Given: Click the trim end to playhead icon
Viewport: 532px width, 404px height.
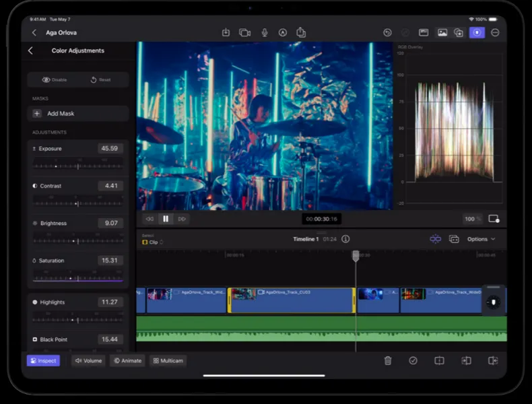Looking at the screenshot, I should tap(493, 361).
